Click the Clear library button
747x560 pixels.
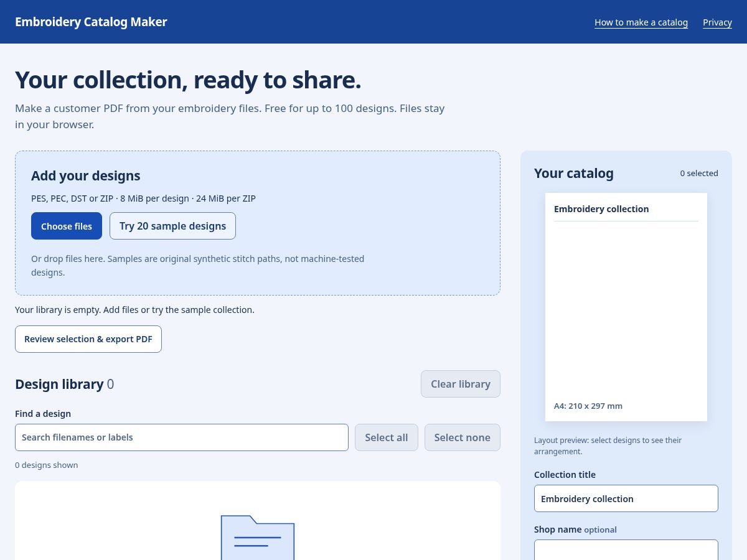461,384
